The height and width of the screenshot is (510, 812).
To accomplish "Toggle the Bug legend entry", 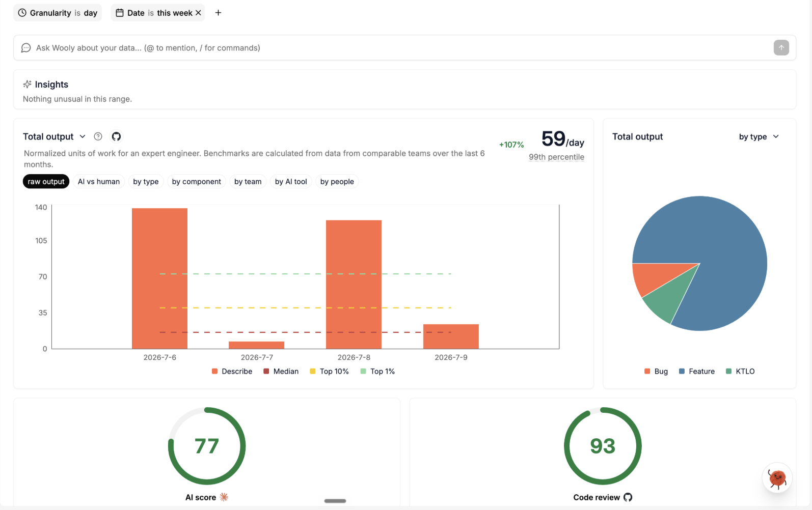I will [x=656, y=372].
